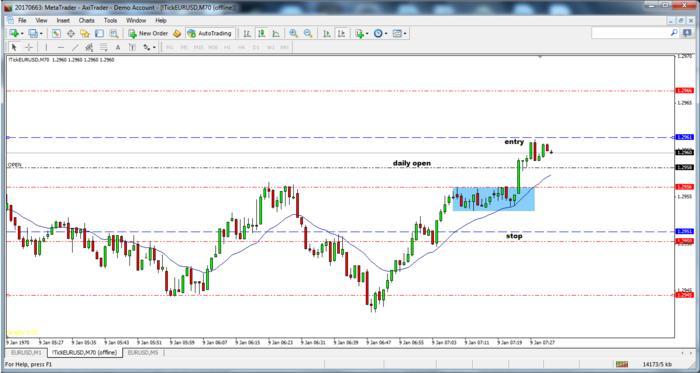Switch to !TickEURUSD,M70 (offline) tab
Viewport: 700px width, 373px height.
[x=85, y=352]
